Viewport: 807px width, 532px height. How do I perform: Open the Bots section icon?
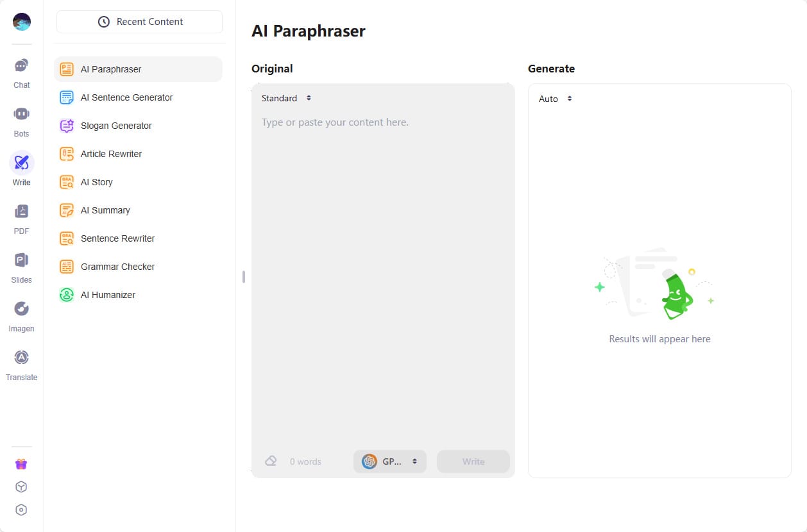(21, 115)
